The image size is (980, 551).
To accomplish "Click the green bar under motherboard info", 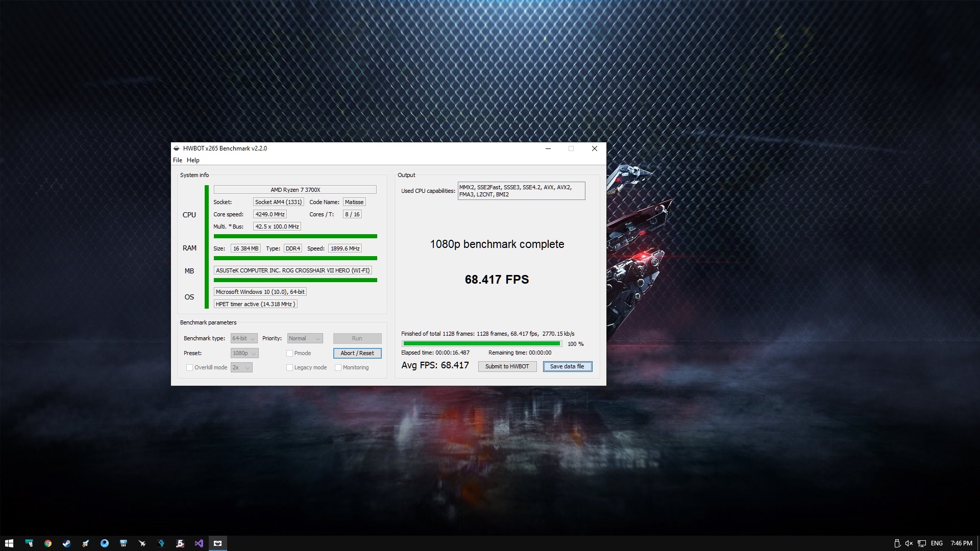I will tap(295, 280).
